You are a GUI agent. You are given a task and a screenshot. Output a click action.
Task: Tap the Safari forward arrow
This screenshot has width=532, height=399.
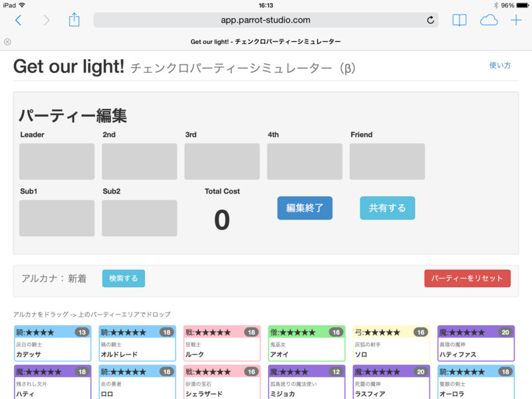pos(47,21)
